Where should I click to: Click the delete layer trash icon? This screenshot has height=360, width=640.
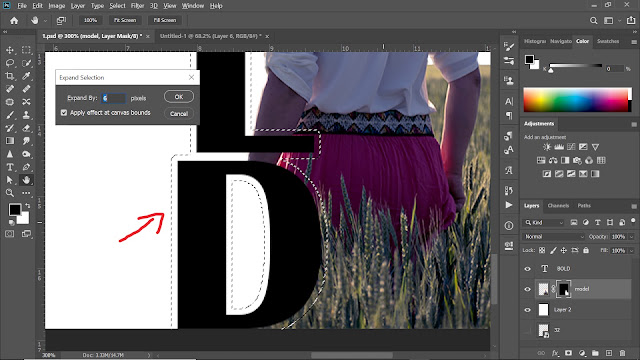(x=622, y=353)
